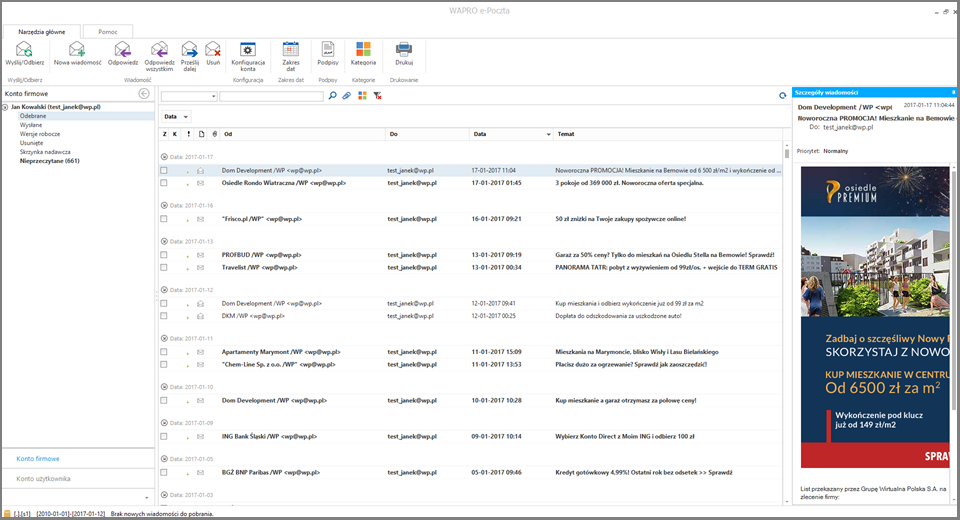The height and width of the screenshot is (520, 960).
Task: Click navigation pane options arrow below Konto użytkownika
Action: pos(147,498)
